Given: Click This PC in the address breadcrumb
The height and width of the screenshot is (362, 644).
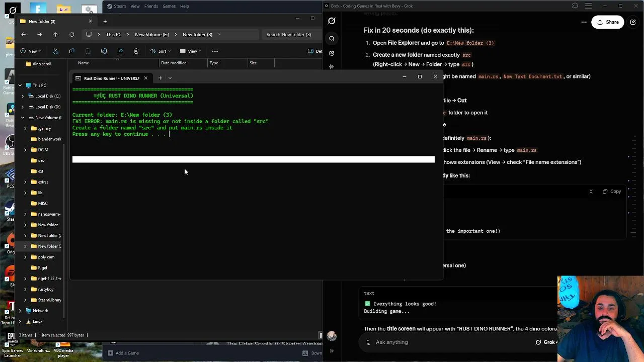Looking at the screenshot, I should (x=114, y=34).
